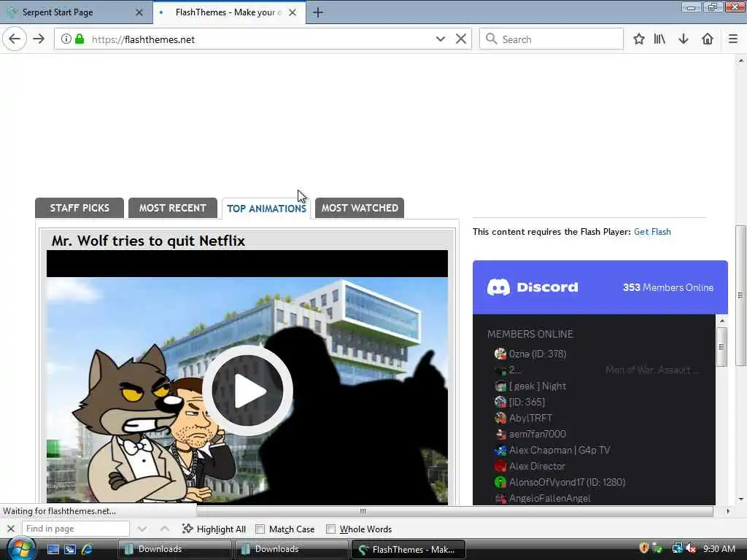Click the muted volume tray icon
The height and width of the screenshot is (560, 747).
coord(692,548)
